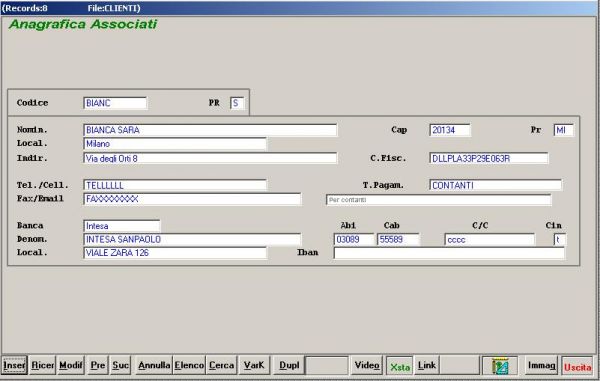Go to previous record with Pre
The height and width of the screenshot is (381, 600).
click(x=98, y=365)
